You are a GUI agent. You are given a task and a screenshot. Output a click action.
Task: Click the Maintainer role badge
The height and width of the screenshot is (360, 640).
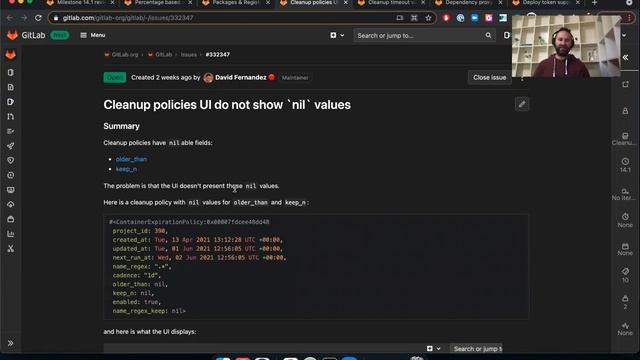[295, 78]
